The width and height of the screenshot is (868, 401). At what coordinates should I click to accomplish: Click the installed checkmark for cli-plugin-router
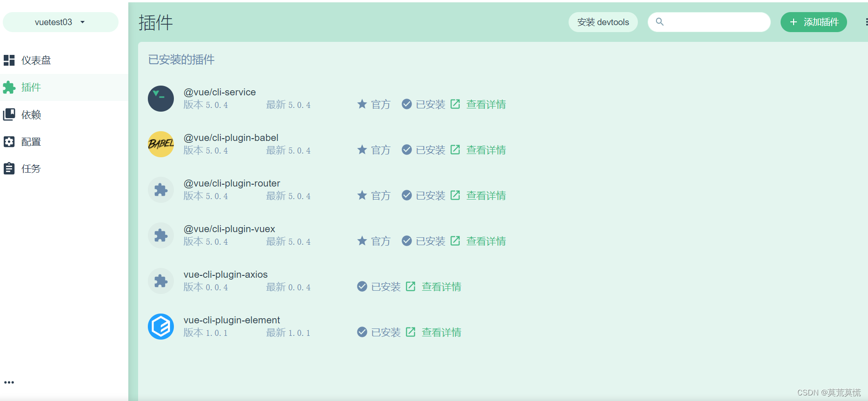tap(407, 195)
